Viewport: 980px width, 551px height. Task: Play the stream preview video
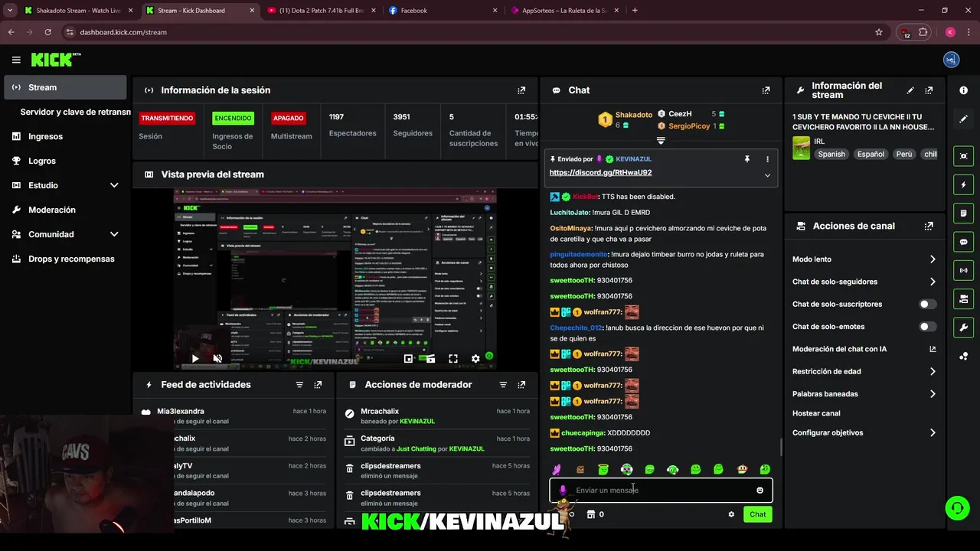coord(195,358)
